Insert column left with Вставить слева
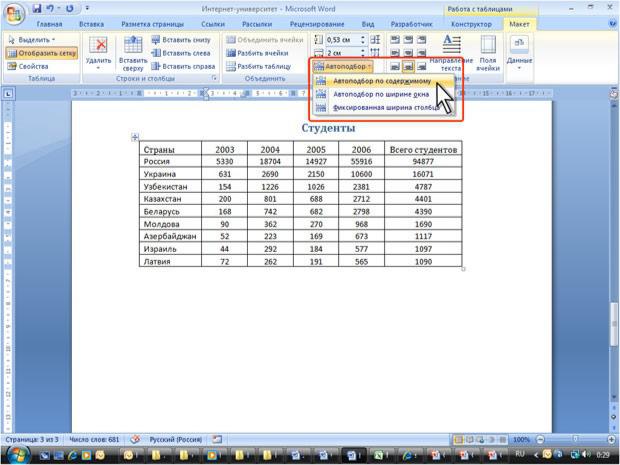620x465 pixels. tap(181, 53)
